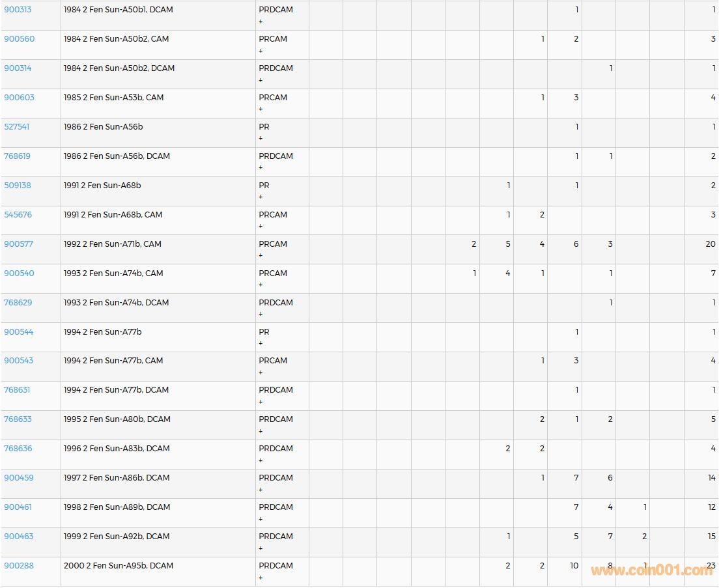Expand plus sign in 1984 Sun-A50b1 DCAM row
The width and height of the screenshot is (721, 588).
click(261, 21)
